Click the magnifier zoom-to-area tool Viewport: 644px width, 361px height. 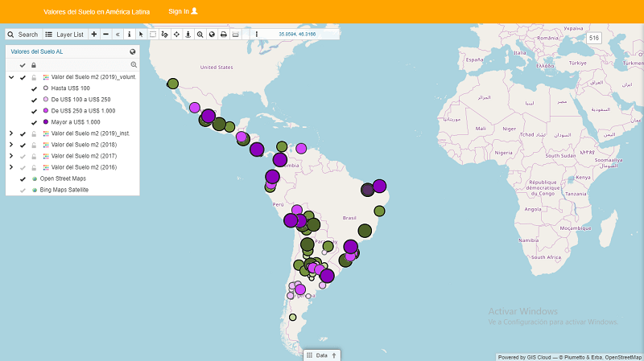[200, 35]
